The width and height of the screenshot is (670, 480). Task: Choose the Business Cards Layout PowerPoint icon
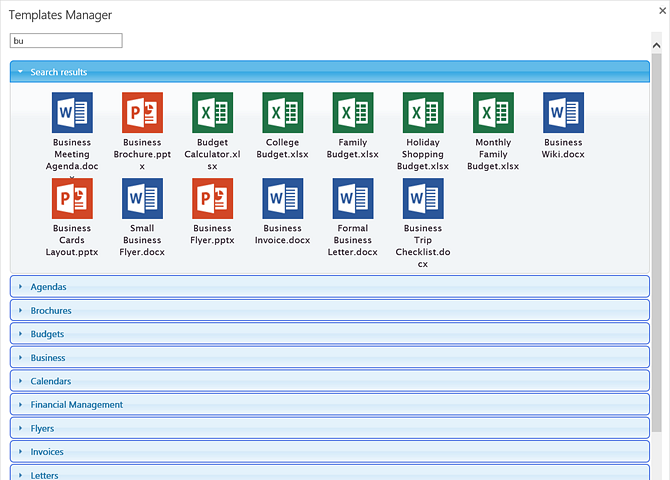72,198
